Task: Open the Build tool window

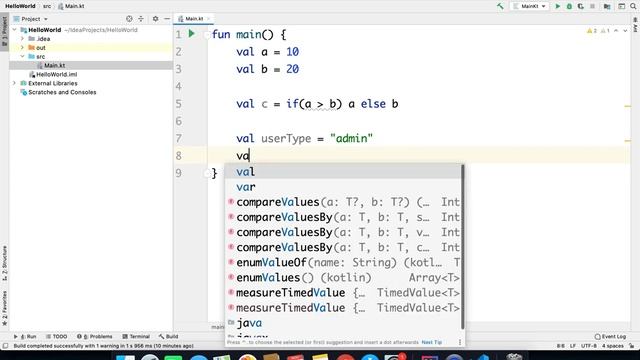Action: click(168, 336)
